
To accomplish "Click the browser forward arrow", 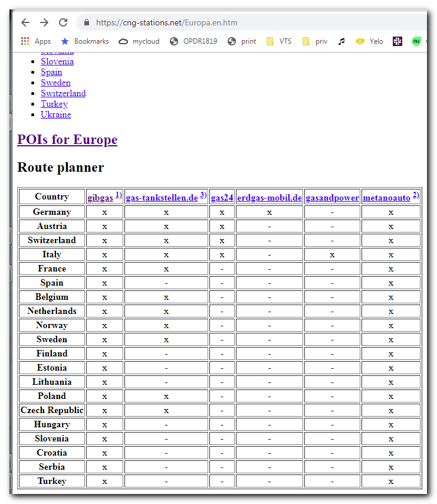I will pos(44,22).
